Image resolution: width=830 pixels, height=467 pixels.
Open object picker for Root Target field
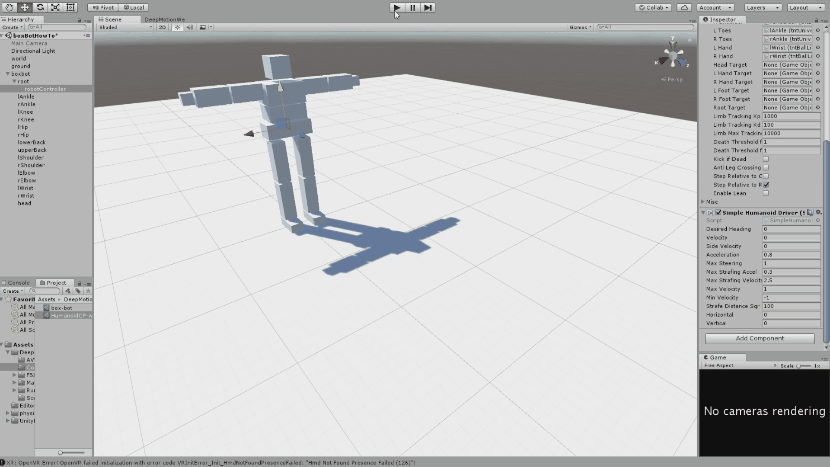(818, 107)
